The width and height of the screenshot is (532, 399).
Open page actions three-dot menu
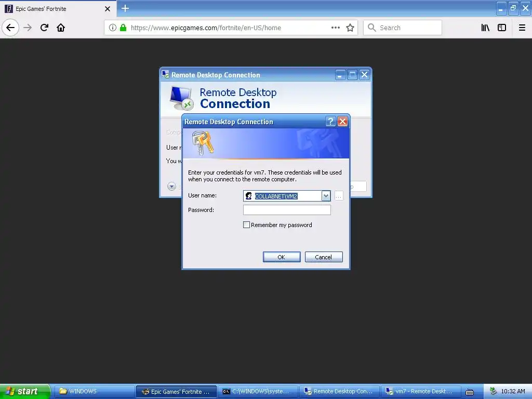336,28
